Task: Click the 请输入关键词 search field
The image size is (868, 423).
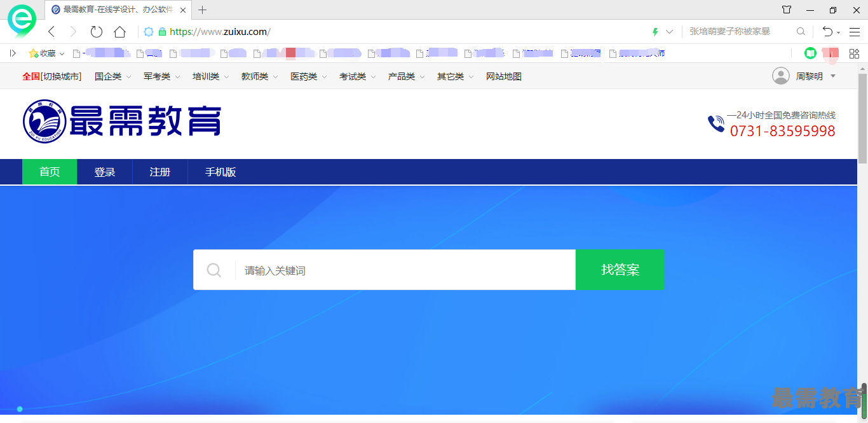Action: [405, 270]
